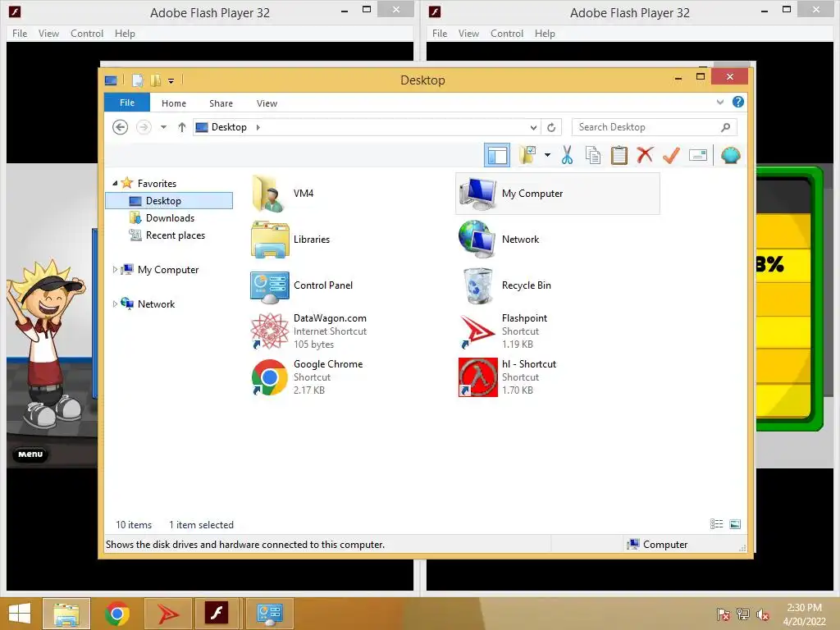
Task: Select the Google Chrome shortcut icon
Action: coord(269,377)
